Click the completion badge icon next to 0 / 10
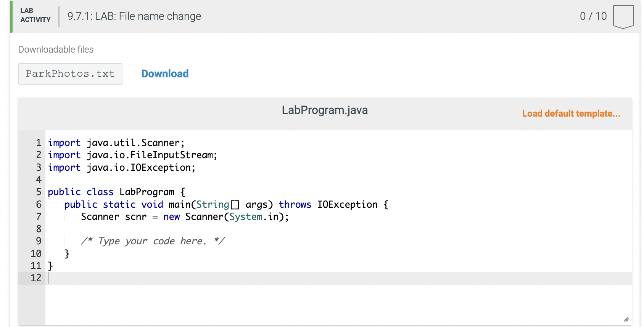Viewport: 644px width, 327px height. point(623,17)
